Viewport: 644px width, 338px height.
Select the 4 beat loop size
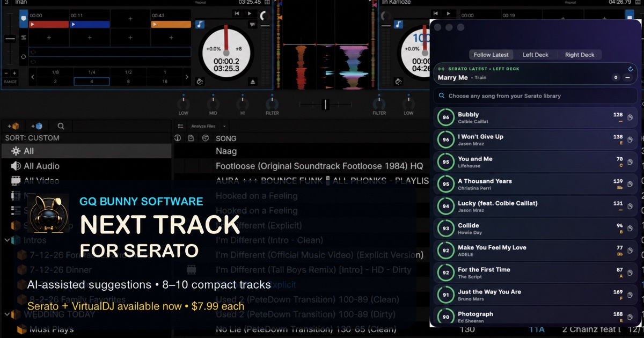pyautogui.click(x=92, y=82)
